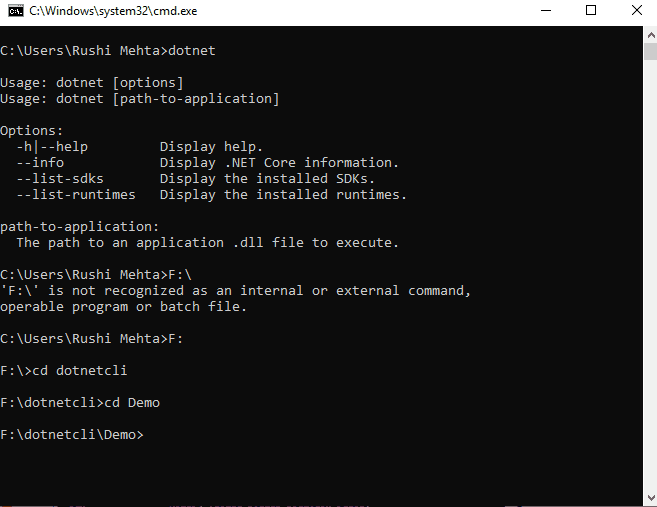
Task: Click the 'Usage: dotnet [path-to-application]' line
Action: pyautogui.click(x=140, y=99)
